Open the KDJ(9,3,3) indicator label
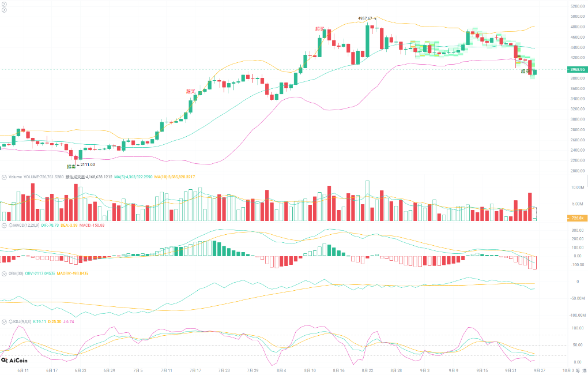This screenshot has width=588, height=375. (x=22, y=322)
